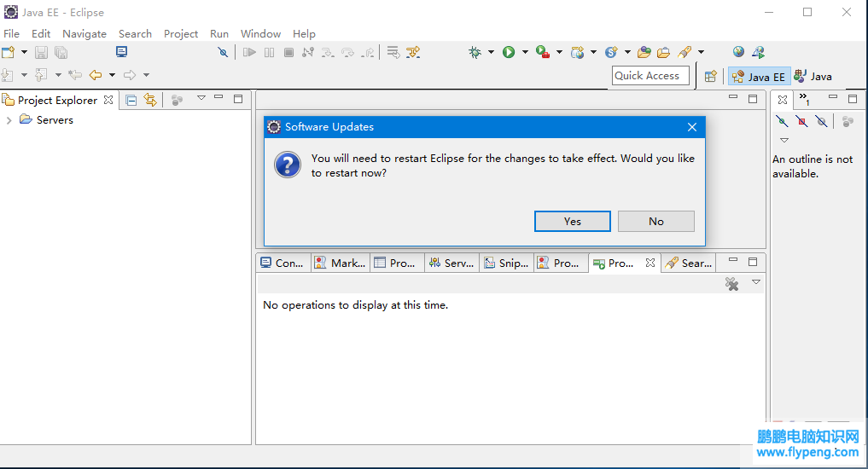Click the Open Web Browser globe icon
Screen dimensions: 868x469
click(x=738, y=52)
